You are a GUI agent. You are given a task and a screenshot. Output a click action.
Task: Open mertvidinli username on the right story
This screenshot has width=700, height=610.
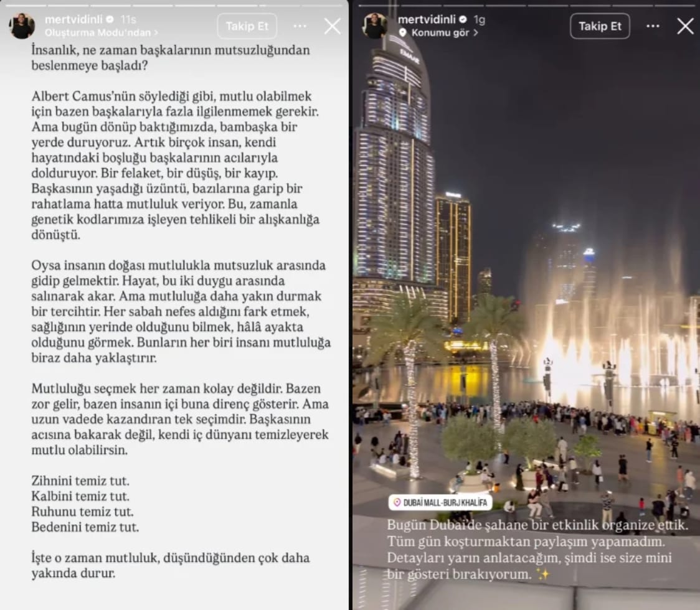tap(427, 20)
